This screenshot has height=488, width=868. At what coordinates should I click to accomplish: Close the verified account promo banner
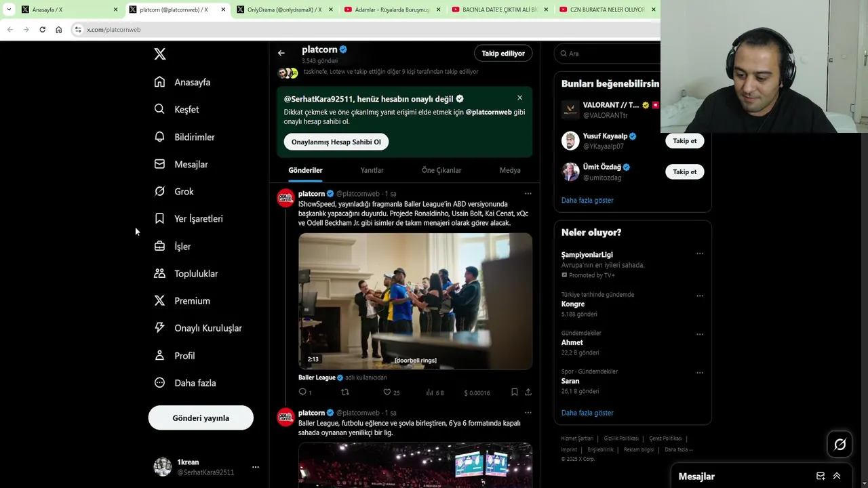(519, 98)
